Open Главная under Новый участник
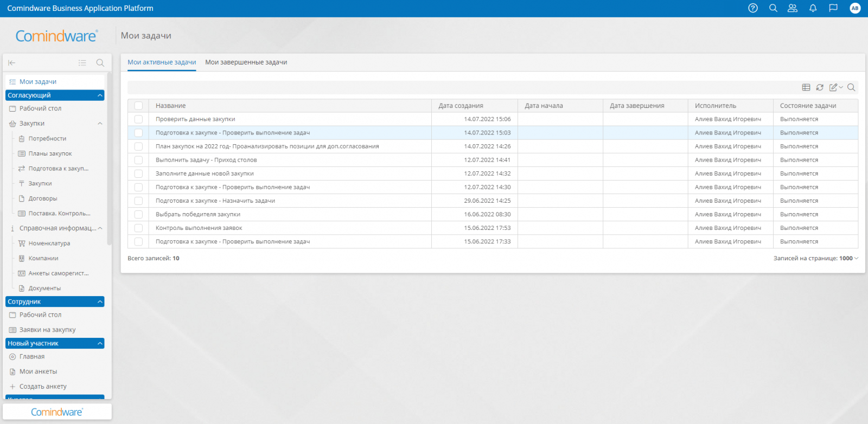This screenshot has width=868, height=424. coord(32,357)
